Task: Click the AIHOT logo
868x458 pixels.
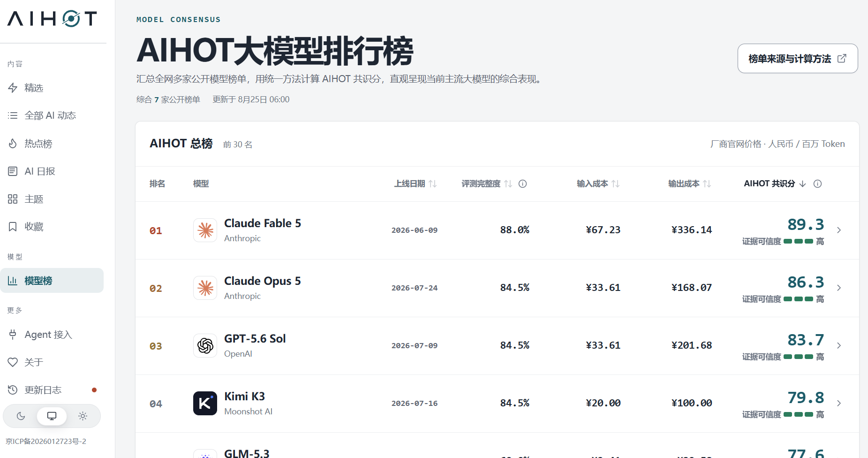Action: pos(52,18)
